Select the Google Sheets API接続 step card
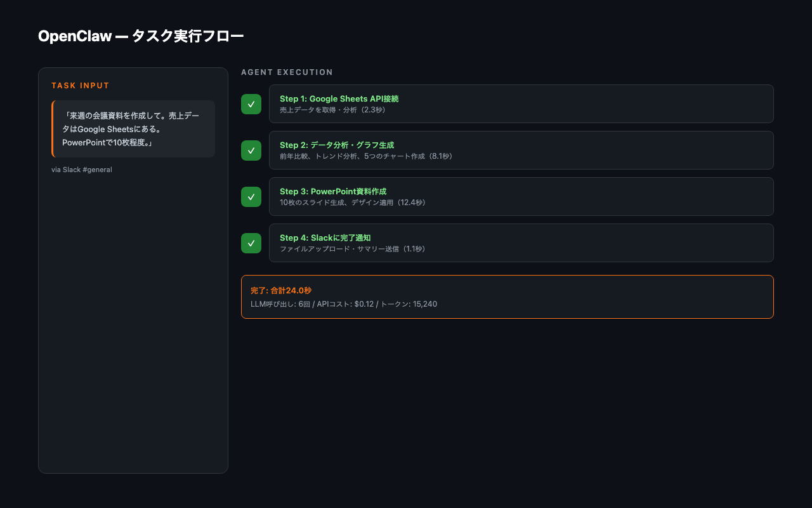Image resolution: width=812 pixels, height=508 pixels. point(520,104)
